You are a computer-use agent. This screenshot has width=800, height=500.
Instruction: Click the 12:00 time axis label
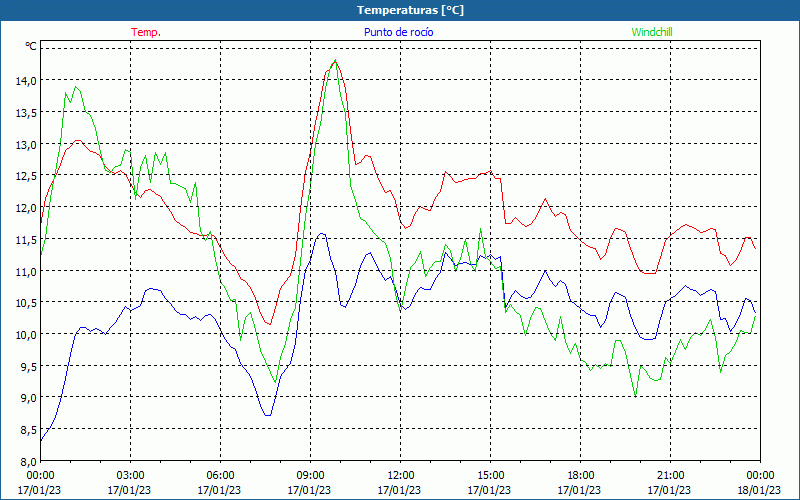[399, 476]
